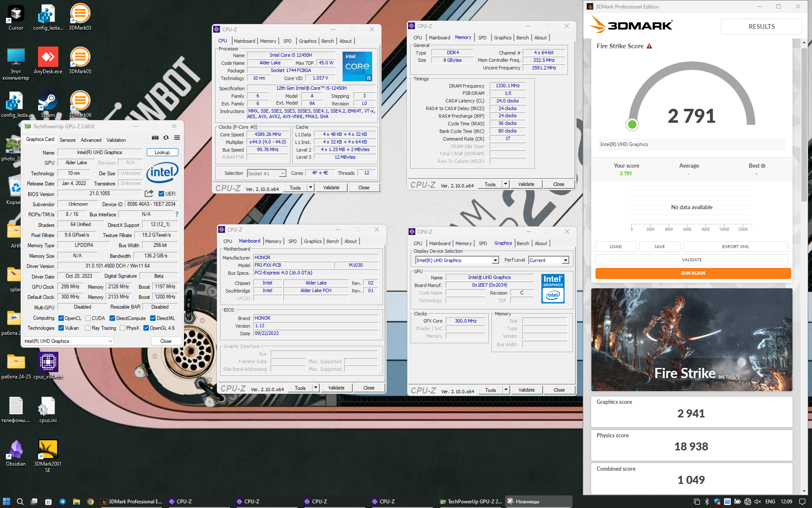Image resolution: width=812 pixels, height=508 pixels.
Task: Open Bench tab in CPU-Z Memory window
Action: pos(523,38)
